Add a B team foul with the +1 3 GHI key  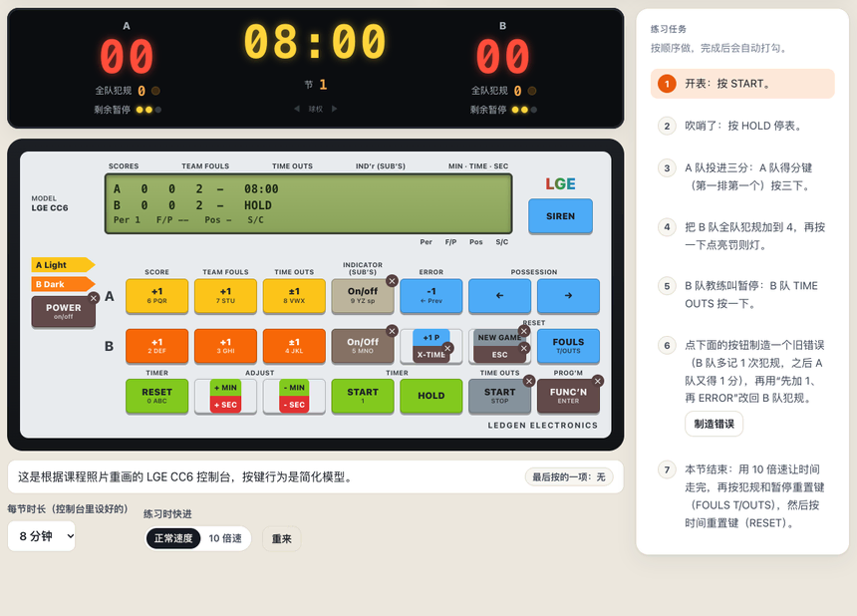click(225, 346)
